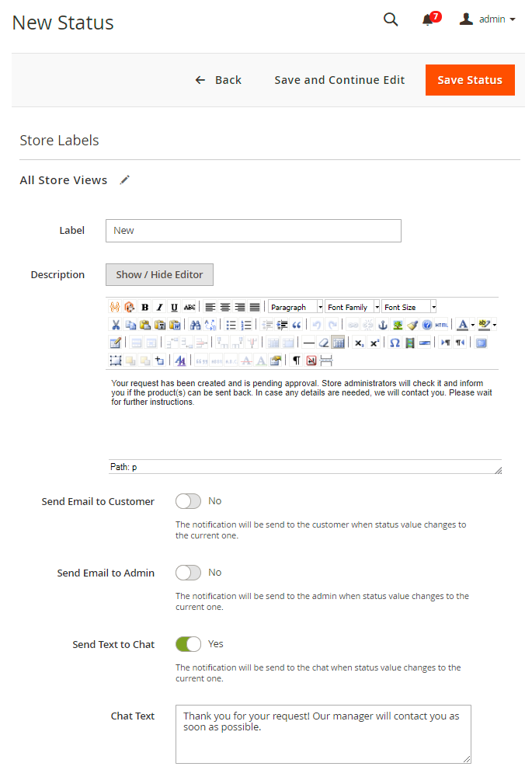Click the cleanup messy code broom icon
The width and height of the screenshot is (532, 777).
[x=412, y=325]
